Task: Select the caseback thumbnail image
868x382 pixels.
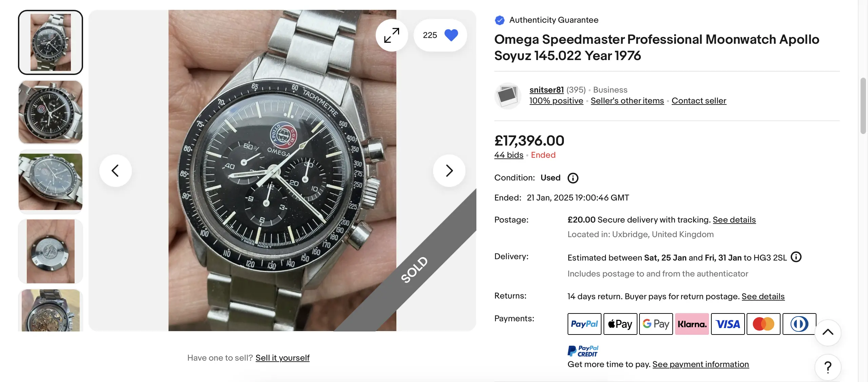Action: pos(51,251)
